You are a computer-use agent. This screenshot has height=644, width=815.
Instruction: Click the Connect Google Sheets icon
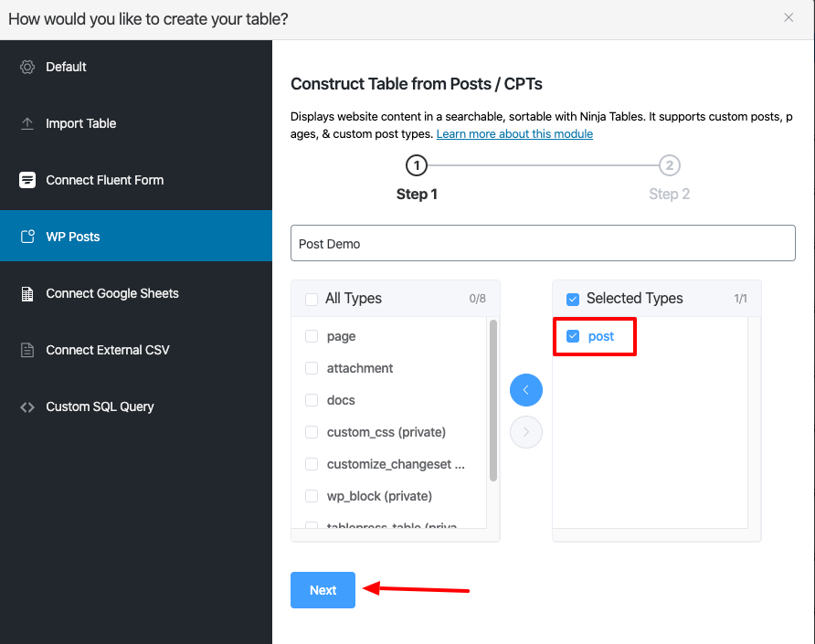pyautogui.click(x=27, y=293)
